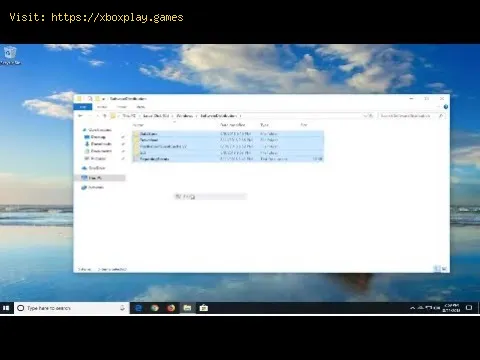Open File Explorer help icon
The width and height of the screenshot is (480, 360).
point(446,107)
